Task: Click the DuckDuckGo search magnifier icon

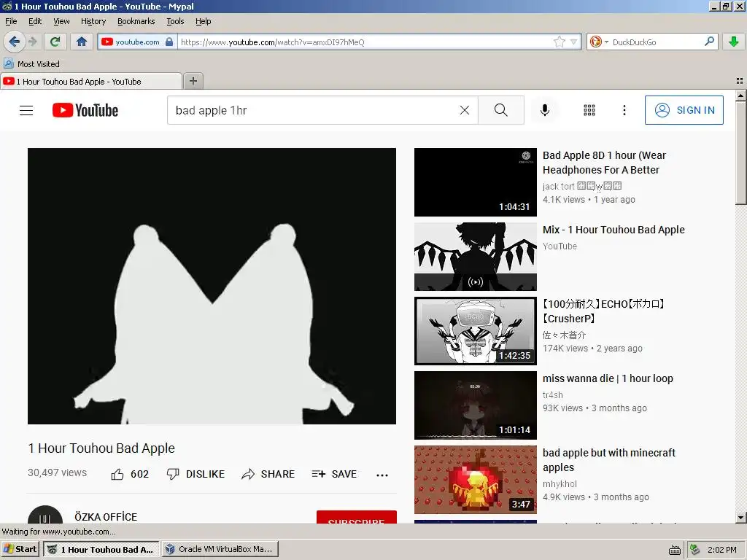Action: [709, 42]
